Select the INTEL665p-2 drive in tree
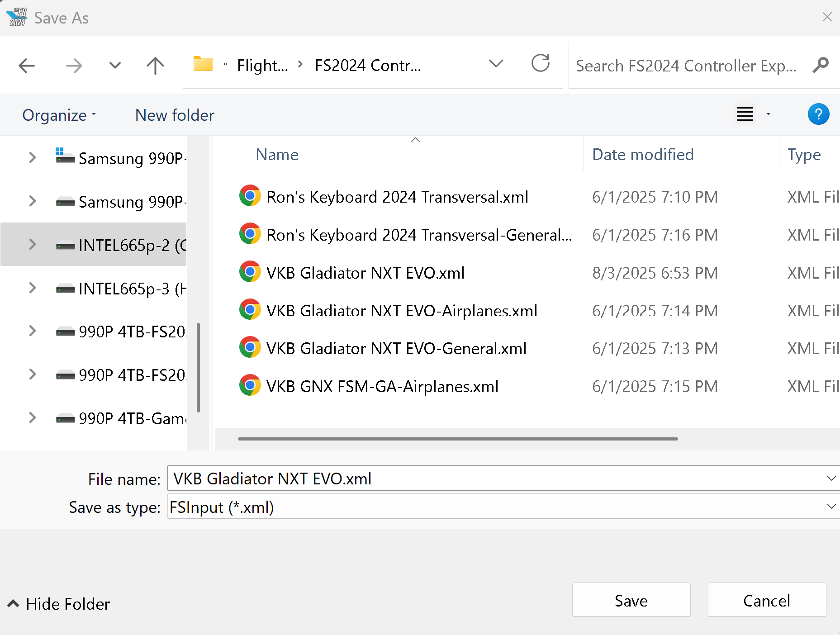 point(94,244)
